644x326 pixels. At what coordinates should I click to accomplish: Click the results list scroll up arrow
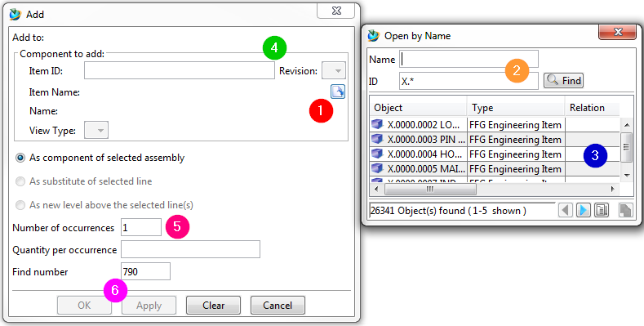pyautogui.click(x=626, y=124)
